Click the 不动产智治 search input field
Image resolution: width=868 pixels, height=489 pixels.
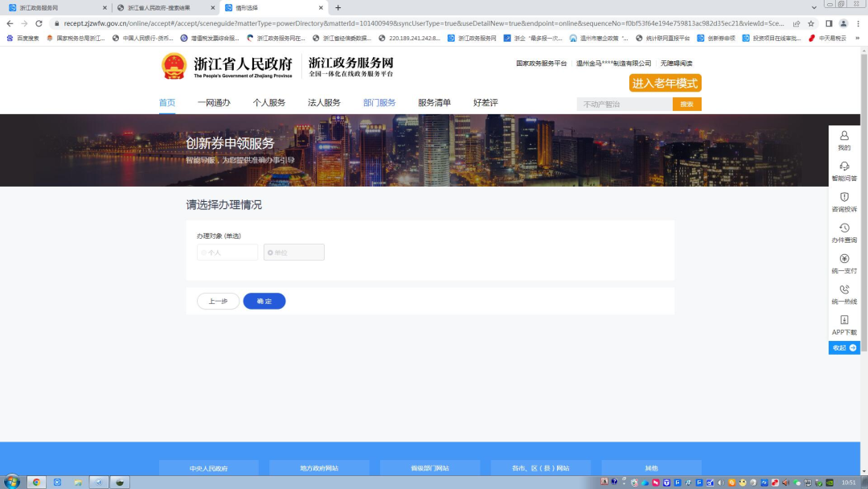point(623,104)
